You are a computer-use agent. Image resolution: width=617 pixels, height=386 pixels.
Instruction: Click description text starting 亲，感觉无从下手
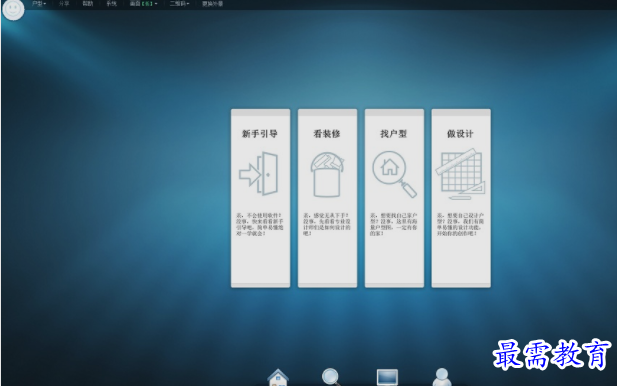click(x=327, y=224)
